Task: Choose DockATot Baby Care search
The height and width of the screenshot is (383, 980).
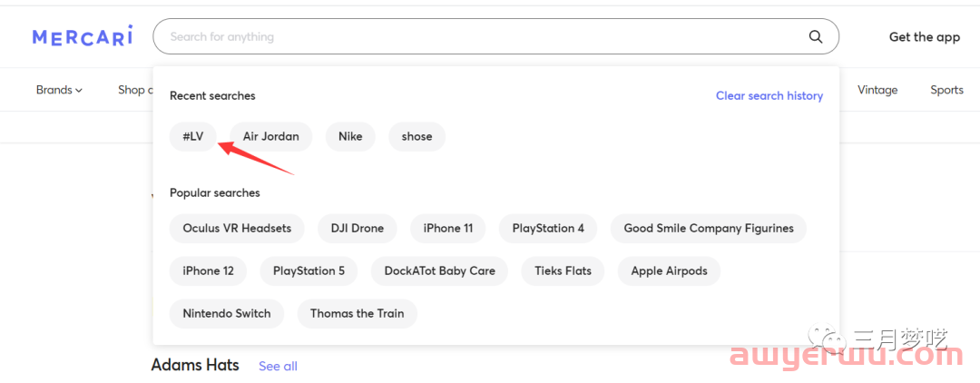Action: (x=439, y=270)
